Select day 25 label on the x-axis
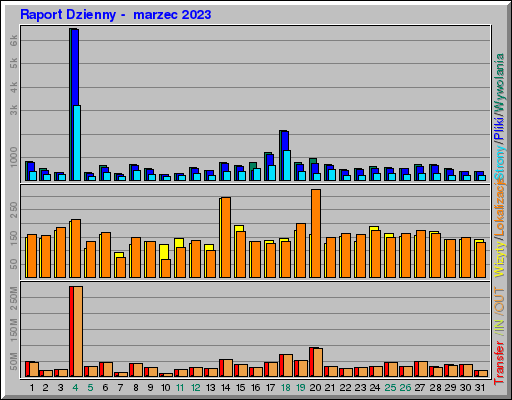Viewport: 512px width, 400px height. click(x=390, y=388)
